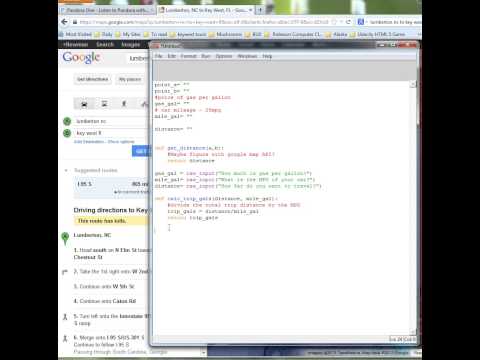Screen dimensions: 480x360
Task: Open the Daily bookmarks folder
Action: tap(104, 34)
